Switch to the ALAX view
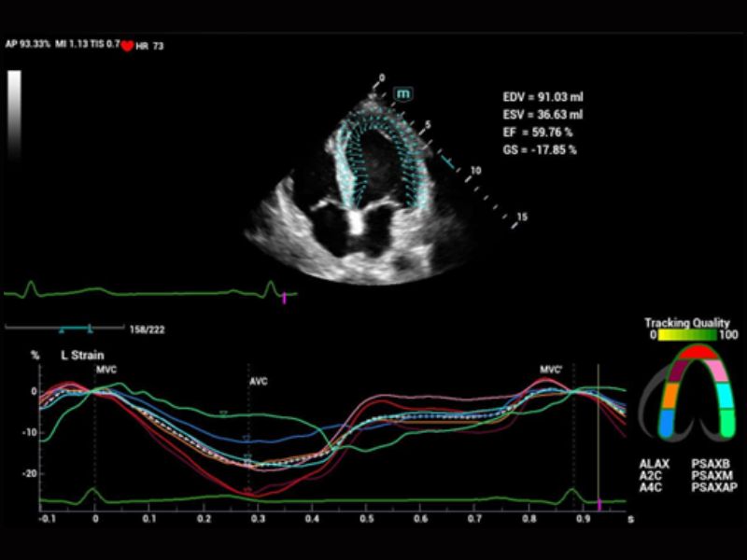Viewport: 747px width, 560px height. (654, 463)
